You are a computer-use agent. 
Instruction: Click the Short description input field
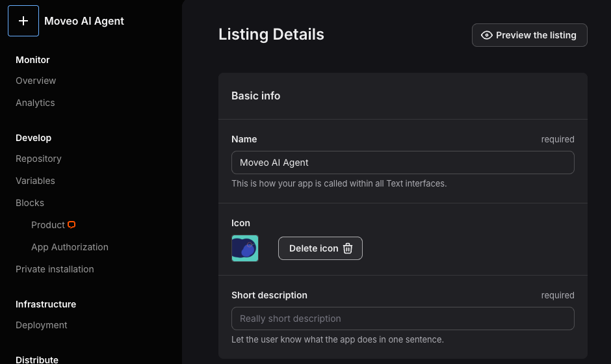tap(403, 318)
